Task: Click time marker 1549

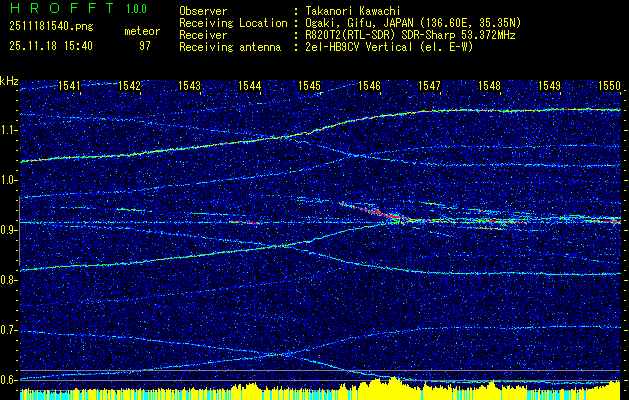Action: point(549,85)
